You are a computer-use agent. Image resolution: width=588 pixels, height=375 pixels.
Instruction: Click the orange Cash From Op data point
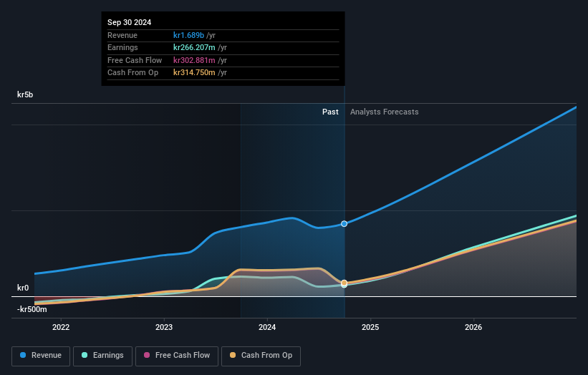[x=344, y=283]
